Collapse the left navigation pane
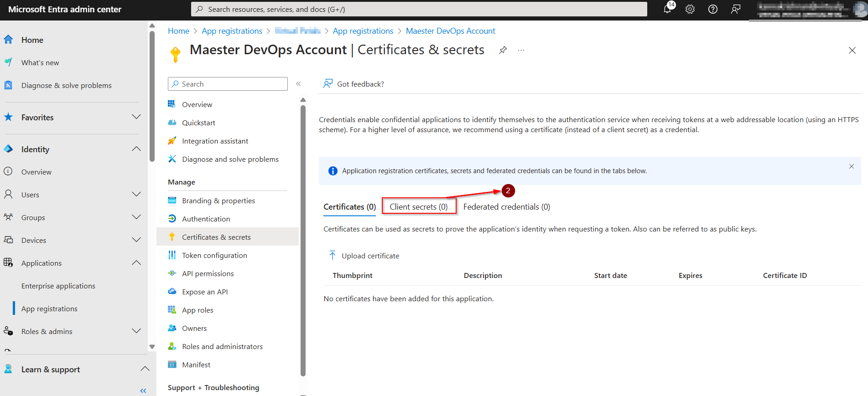The width and height of the screenshot is (868, 396). pos(143,391)
